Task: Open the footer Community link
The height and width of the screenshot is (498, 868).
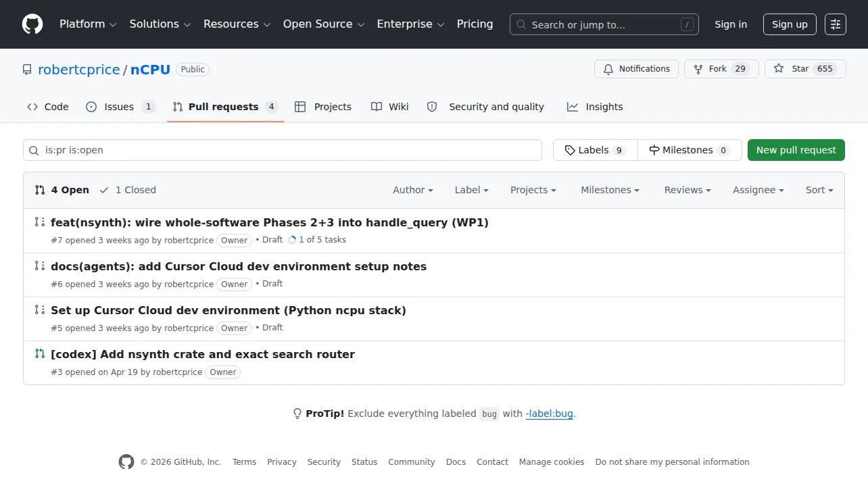Action: click(412, 462)
